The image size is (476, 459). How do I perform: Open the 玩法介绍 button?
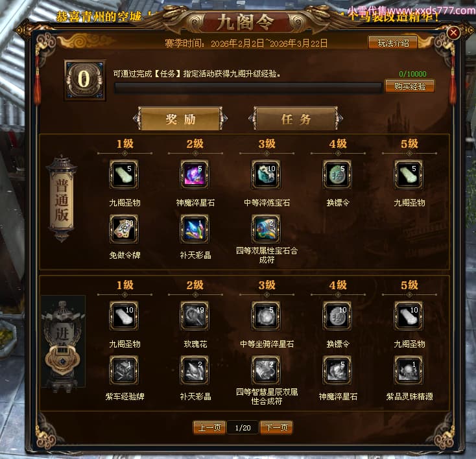click(393, 43)
